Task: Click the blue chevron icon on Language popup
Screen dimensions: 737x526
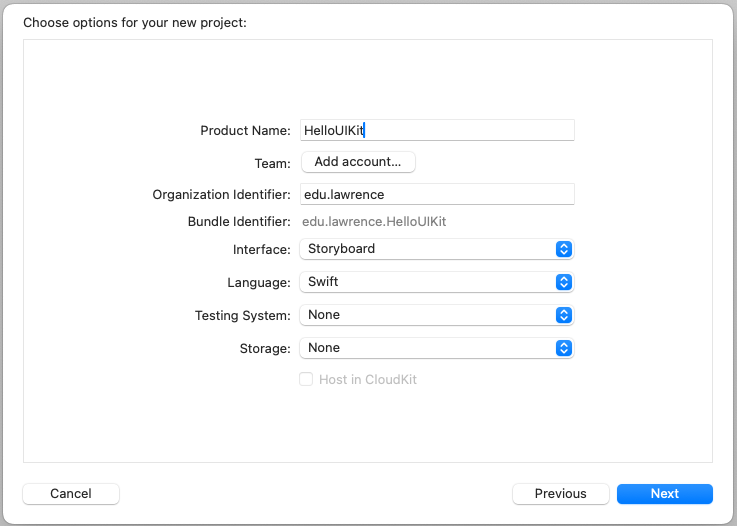Action: tap(564, 282)
